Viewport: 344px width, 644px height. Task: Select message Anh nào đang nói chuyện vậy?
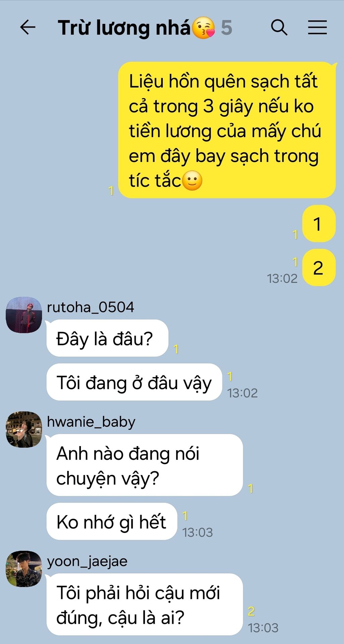[x=145, y=465]
